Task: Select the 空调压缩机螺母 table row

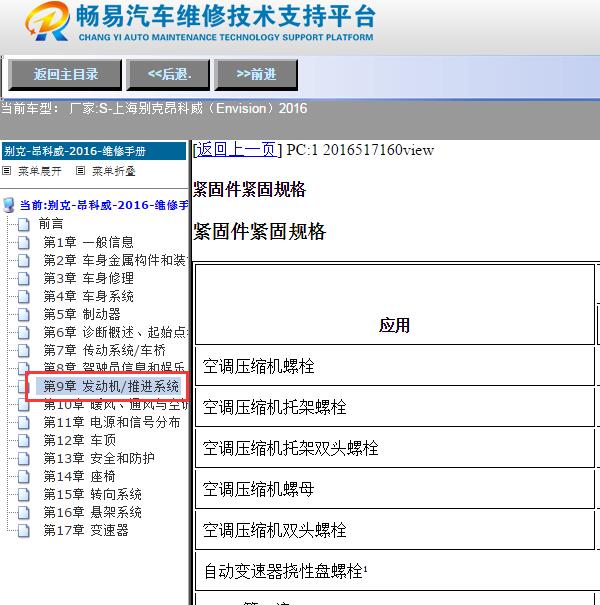Action: [x=395, y=489]
